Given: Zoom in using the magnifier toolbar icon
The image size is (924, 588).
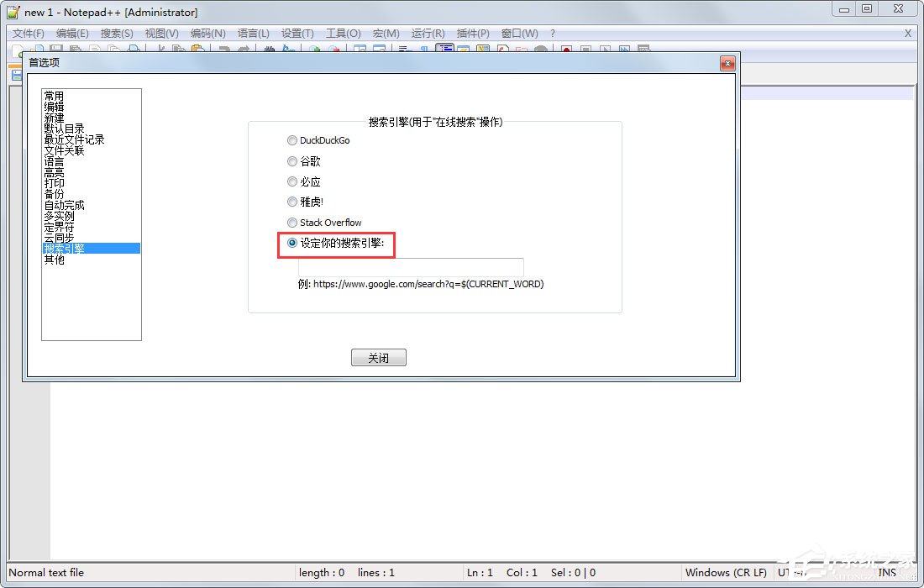Looking at the screenshot, I should click(312, 49).
